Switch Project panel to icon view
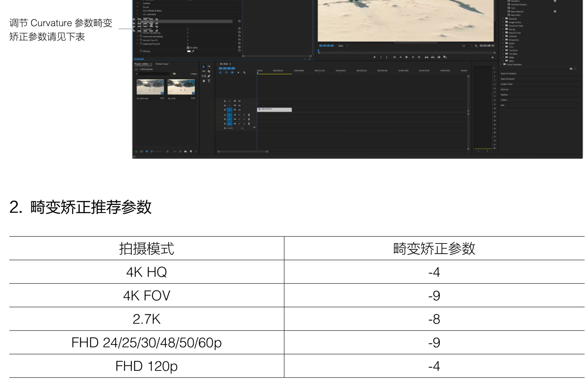This screenshot has height=383, width=588. tap(147, 151)
